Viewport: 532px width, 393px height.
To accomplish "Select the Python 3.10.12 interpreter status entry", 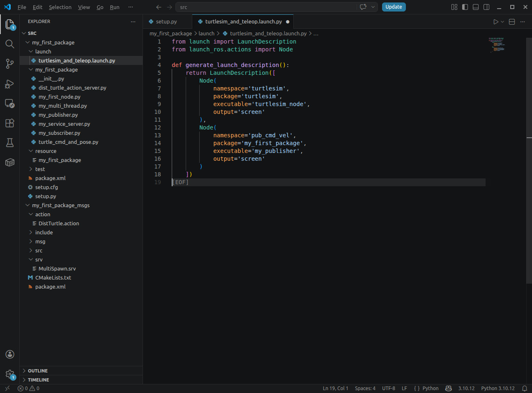I will point(498,388).
